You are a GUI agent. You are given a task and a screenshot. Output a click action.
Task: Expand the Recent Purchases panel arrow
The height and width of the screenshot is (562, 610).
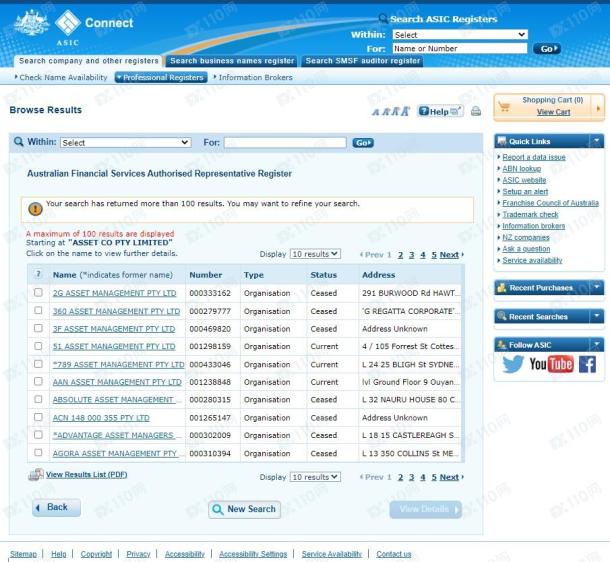(x=596, y=287)
